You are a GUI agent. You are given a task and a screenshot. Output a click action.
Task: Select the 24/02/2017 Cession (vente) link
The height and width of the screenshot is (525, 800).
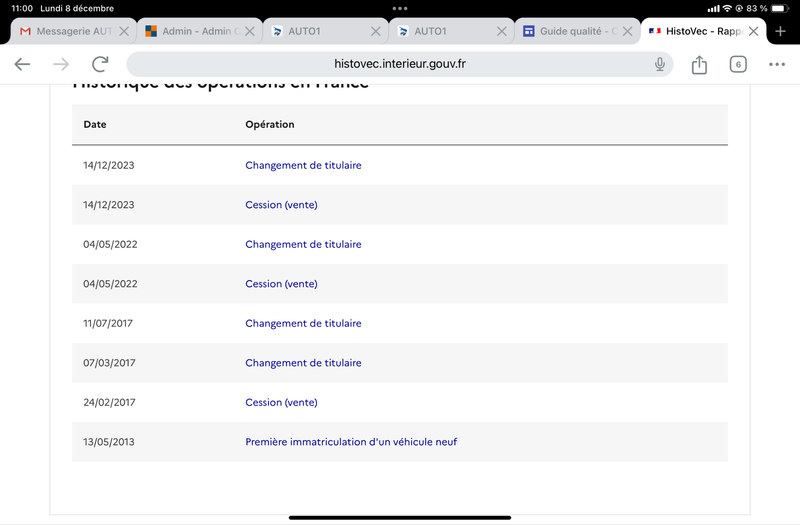[x=281, y=402]
